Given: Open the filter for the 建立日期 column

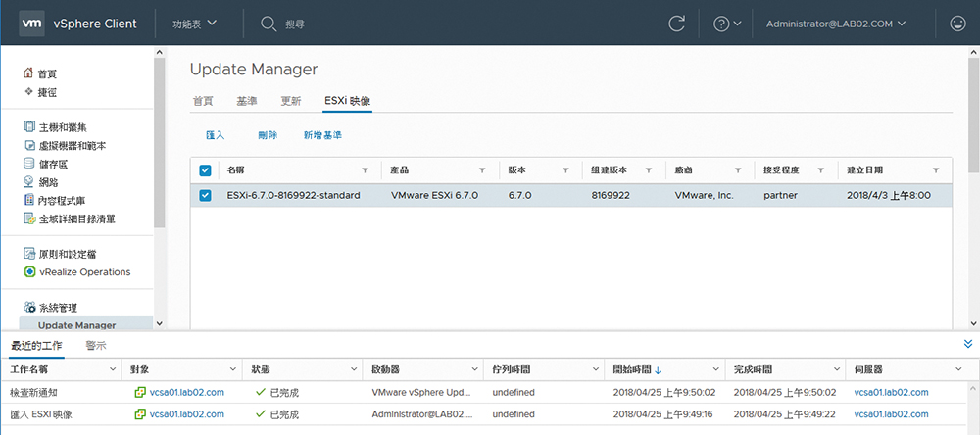Looking at the screenshot, I should [x=936, y=170].
